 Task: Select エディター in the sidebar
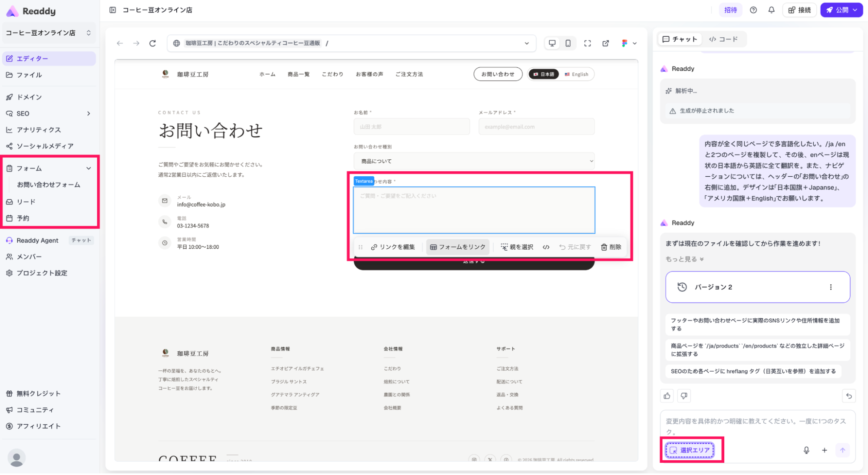(x=49, y=59)
